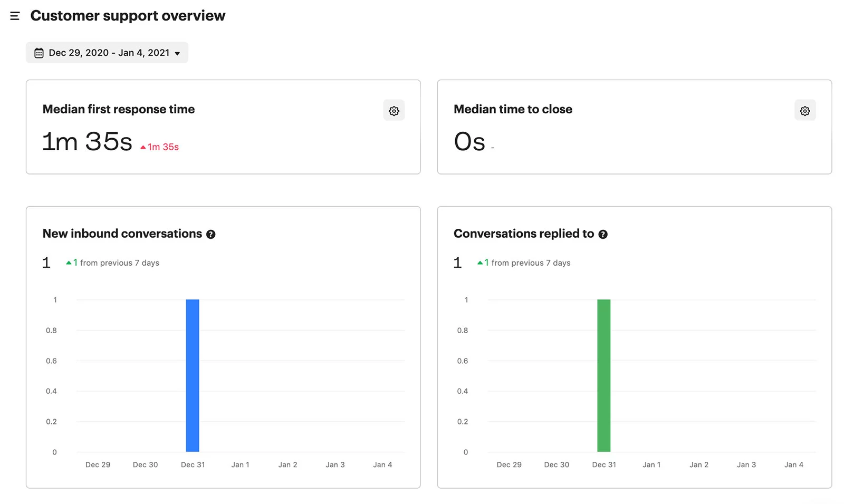Open settings gear for Median time to close
Viewport: 844px width, 504px height.
(x=805, y=111)
